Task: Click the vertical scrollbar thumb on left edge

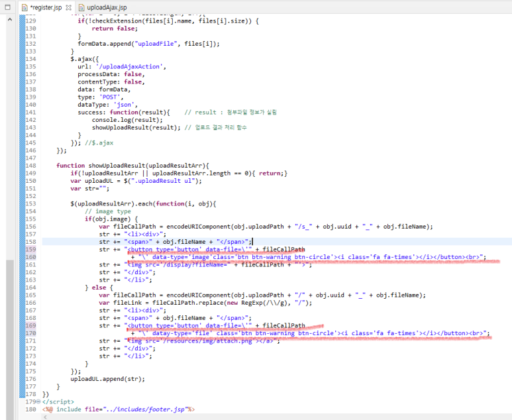Action: tap(10, 340)
